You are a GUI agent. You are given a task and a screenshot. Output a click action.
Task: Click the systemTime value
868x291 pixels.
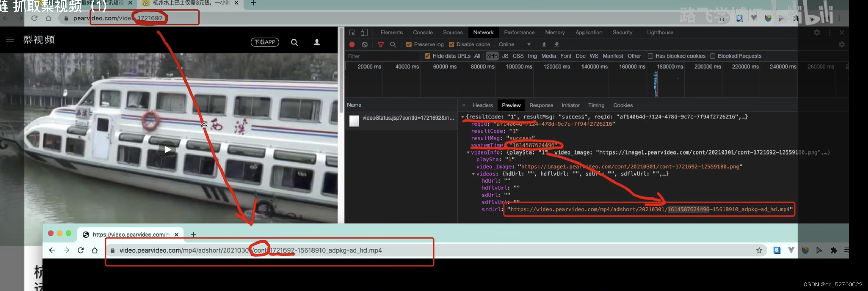533,145
